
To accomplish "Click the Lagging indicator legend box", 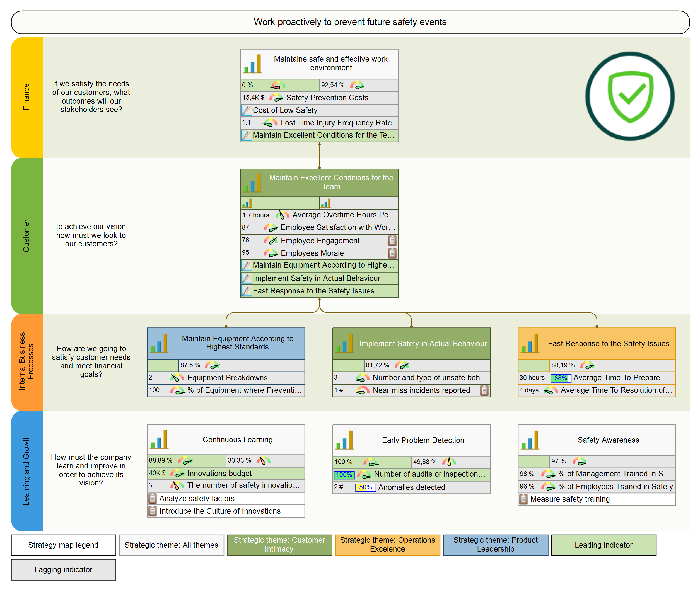I will (x=63, y=569).
